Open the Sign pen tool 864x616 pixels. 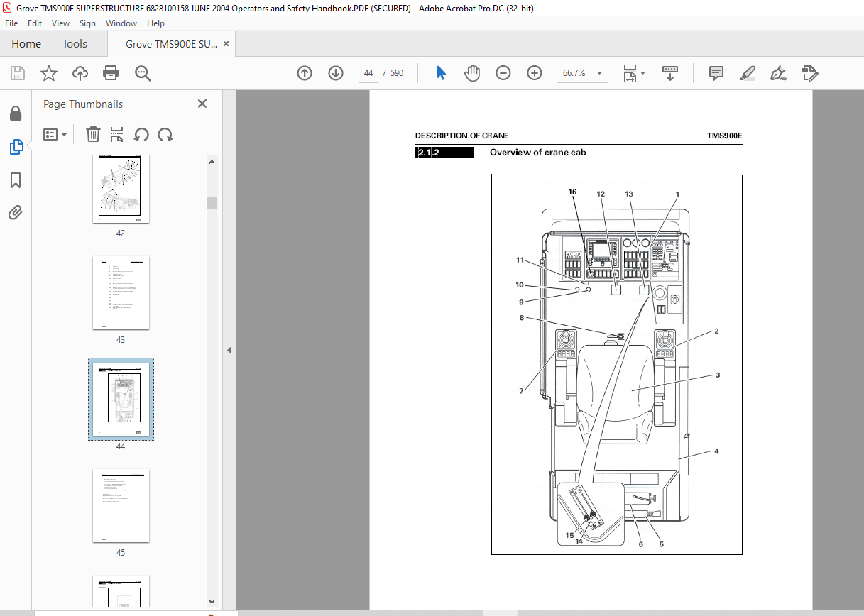[779, 73]
